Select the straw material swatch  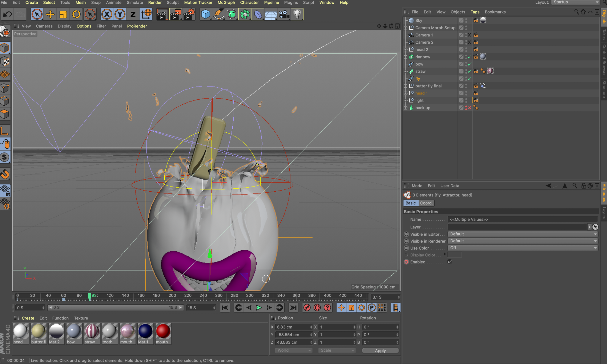click(92, 334)
